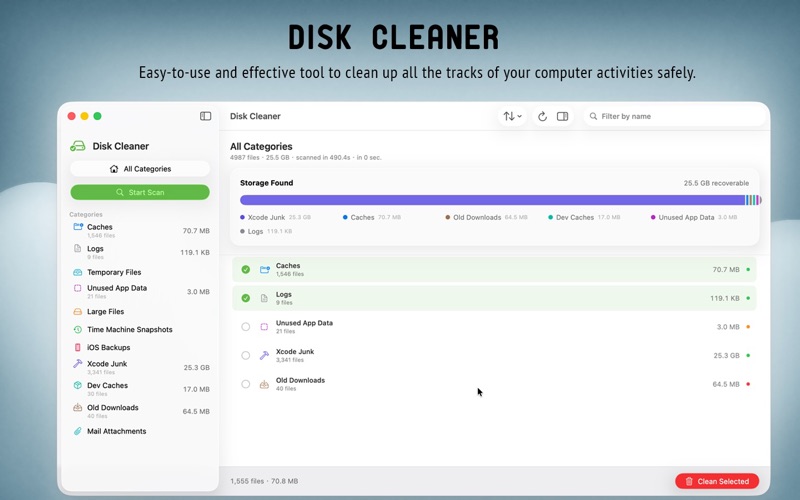800x500 pixels.
Task: Open Temporary Files category
Action: coord(140,272)
